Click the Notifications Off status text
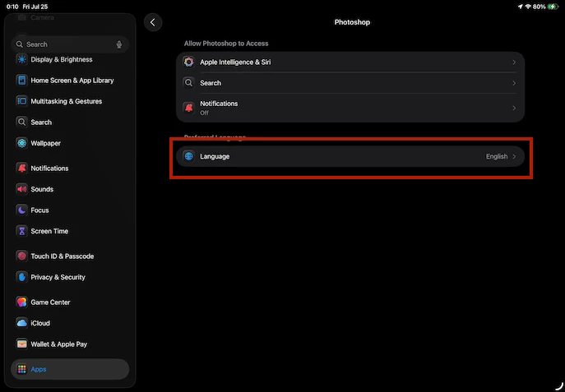 pos(204,113)
